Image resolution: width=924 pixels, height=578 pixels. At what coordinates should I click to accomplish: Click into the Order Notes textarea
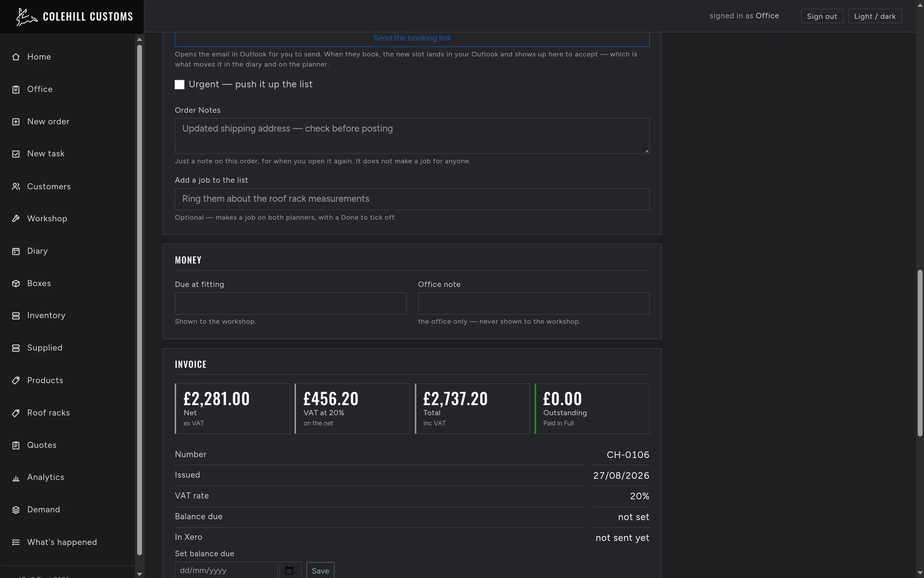pos(412,136)
